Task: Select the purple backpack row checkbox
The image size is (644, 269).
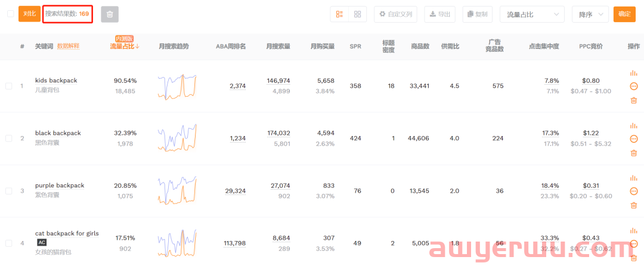Action: coord(9,191)
